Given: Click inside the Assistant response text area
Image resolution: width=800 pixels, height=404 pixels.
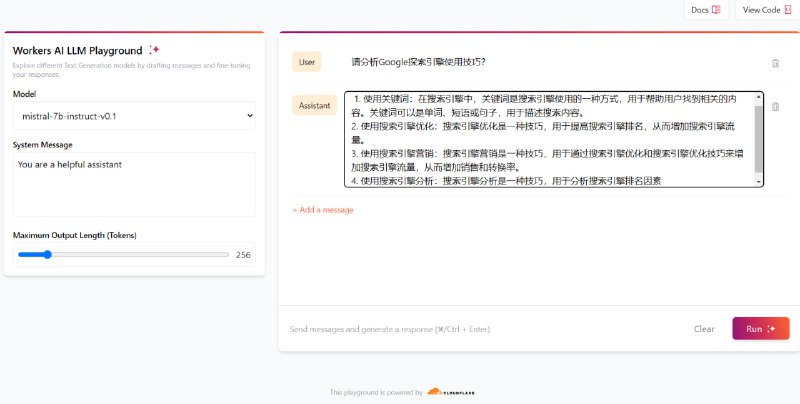Looking at the screenshot, I should point(548,139).
